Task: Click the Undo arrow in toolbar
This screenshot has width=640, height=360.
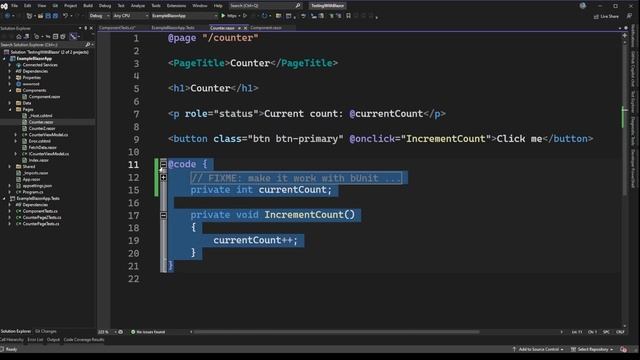Action: [65, 16]
